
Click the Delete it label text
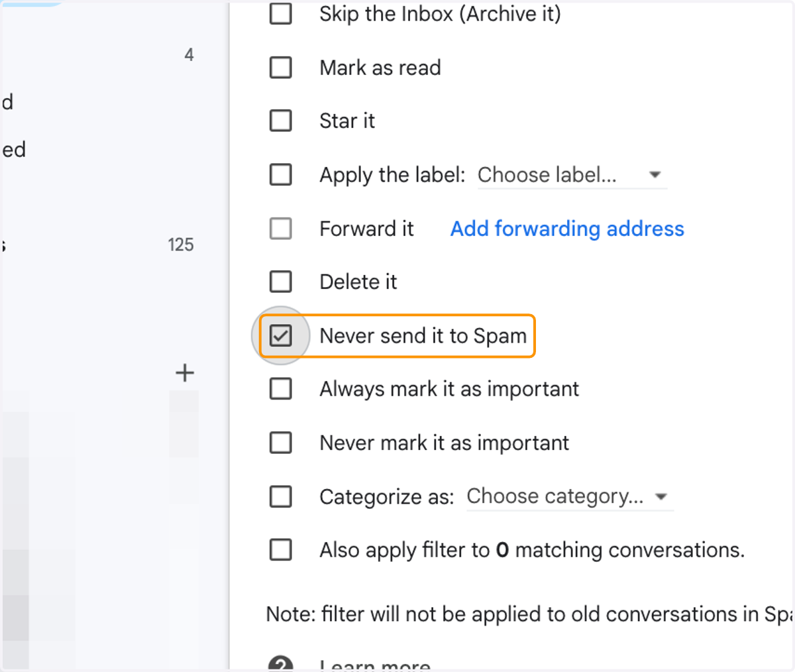[x=358, y=282]
